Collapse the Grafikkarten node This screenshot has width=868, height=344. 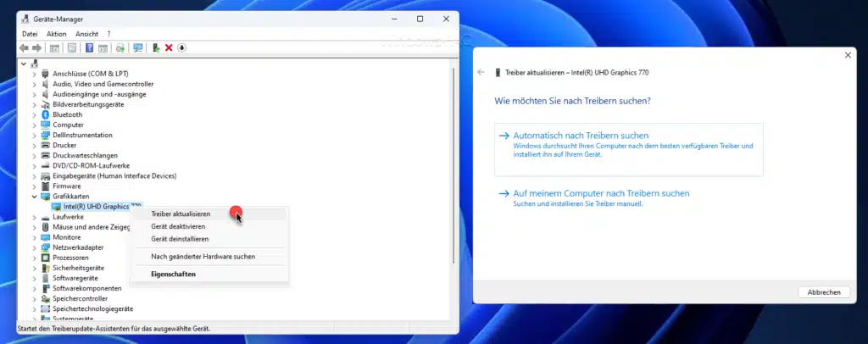pyautogui.click(x=34, y=197)
